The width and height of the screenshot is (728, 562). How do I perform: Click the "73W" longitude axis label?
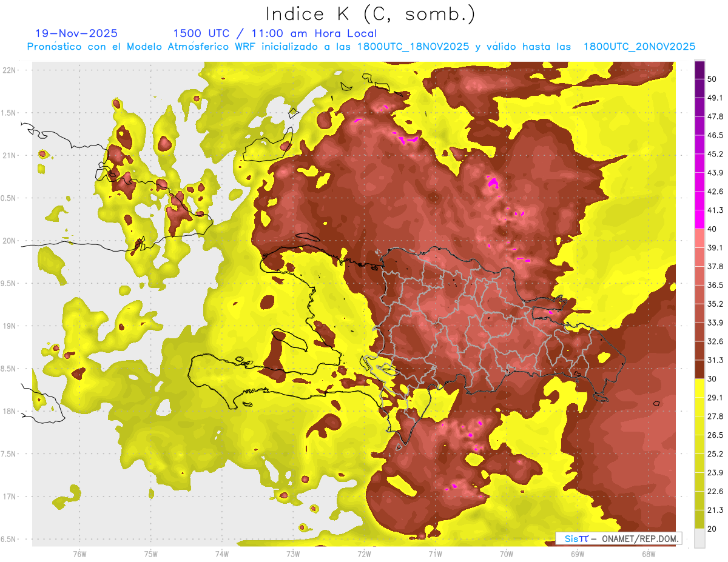293,554
